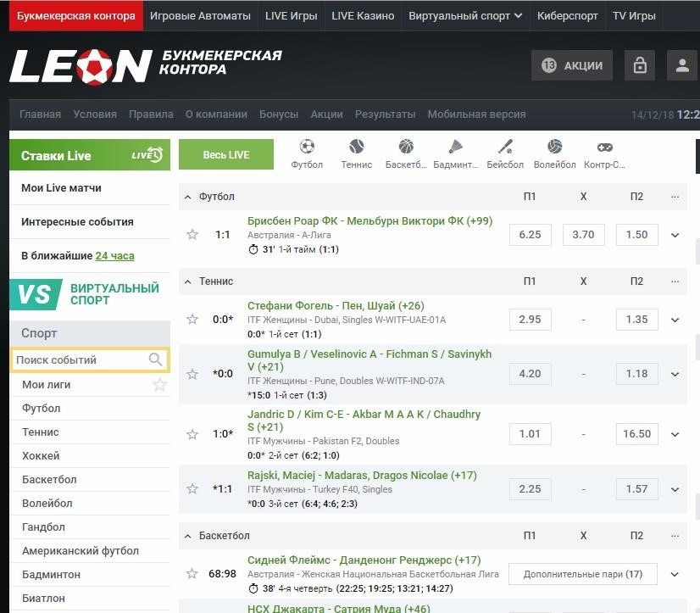Expand markets for Rajski - Madaras match
700x613 pixels.
click(675, 489)
